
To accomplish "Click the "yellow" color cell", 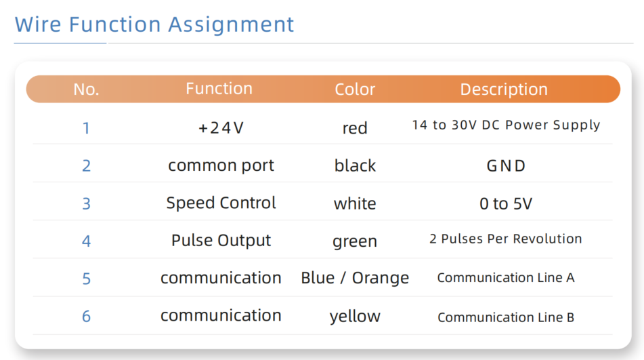I will click(x=355, y=316).
